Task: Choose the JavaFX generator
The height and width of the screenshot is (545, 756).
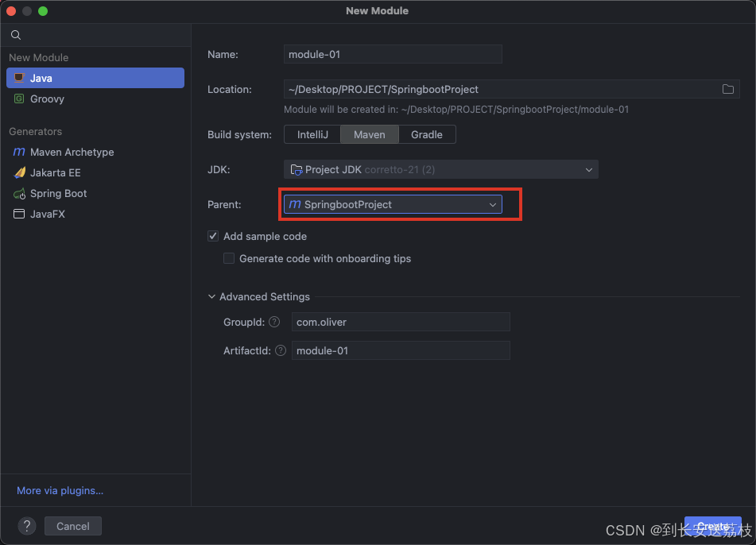Action: click(95, 214)
